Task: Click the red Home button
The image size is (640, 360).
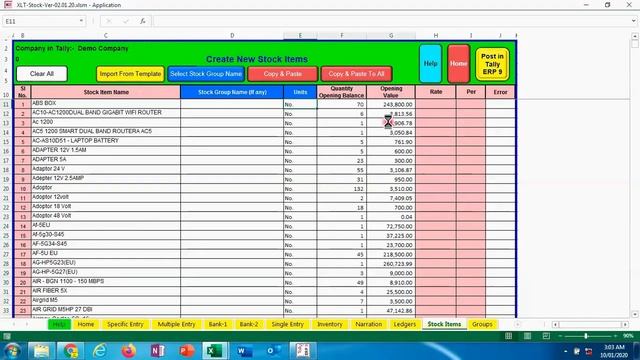Action: click(x=458, y=64)
